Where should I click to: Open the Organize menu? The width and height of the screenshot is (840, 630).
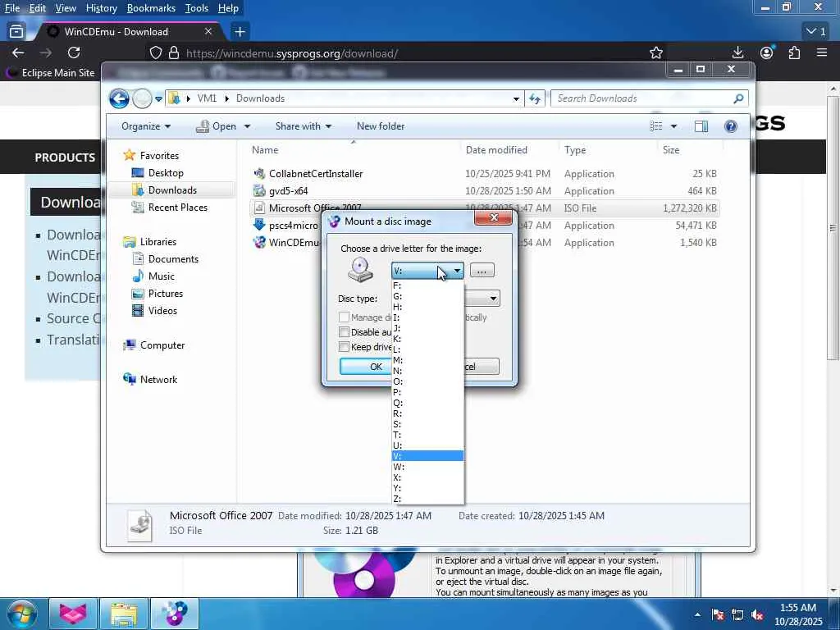(146, 126)
